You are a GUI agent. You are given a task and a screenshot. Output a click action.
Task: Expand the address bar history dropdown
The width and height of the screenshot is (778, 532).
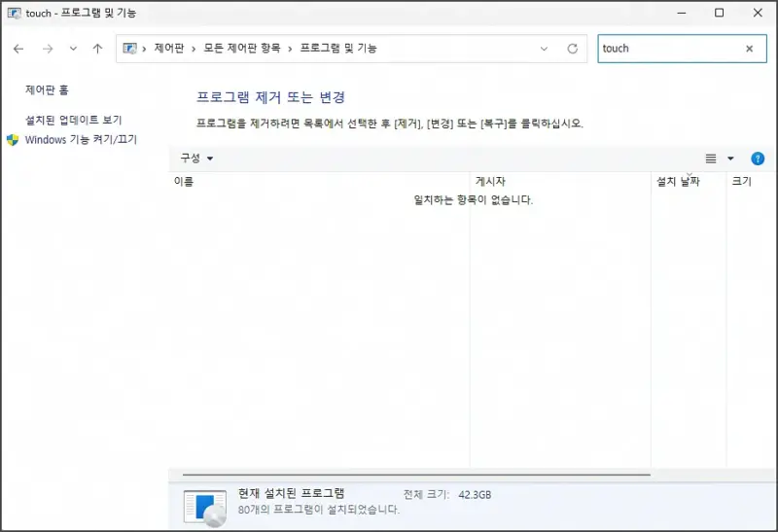544,49
